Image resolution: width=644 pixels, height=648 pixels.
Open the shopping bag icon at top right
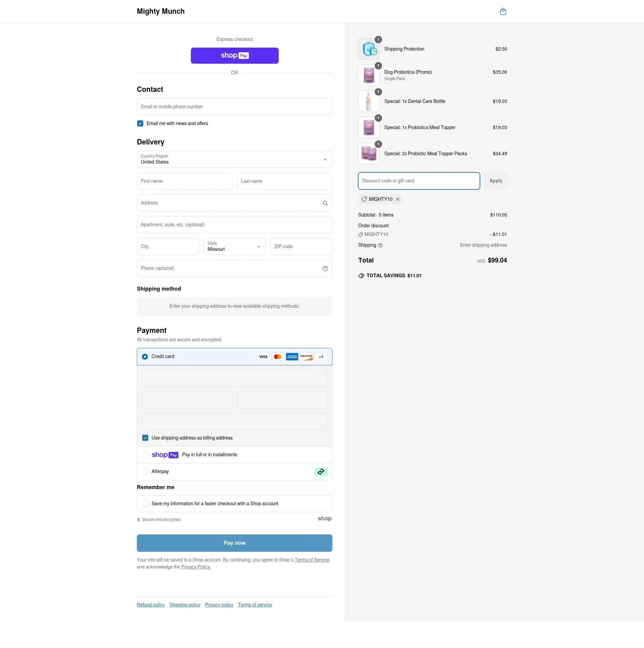pos(503,11)
